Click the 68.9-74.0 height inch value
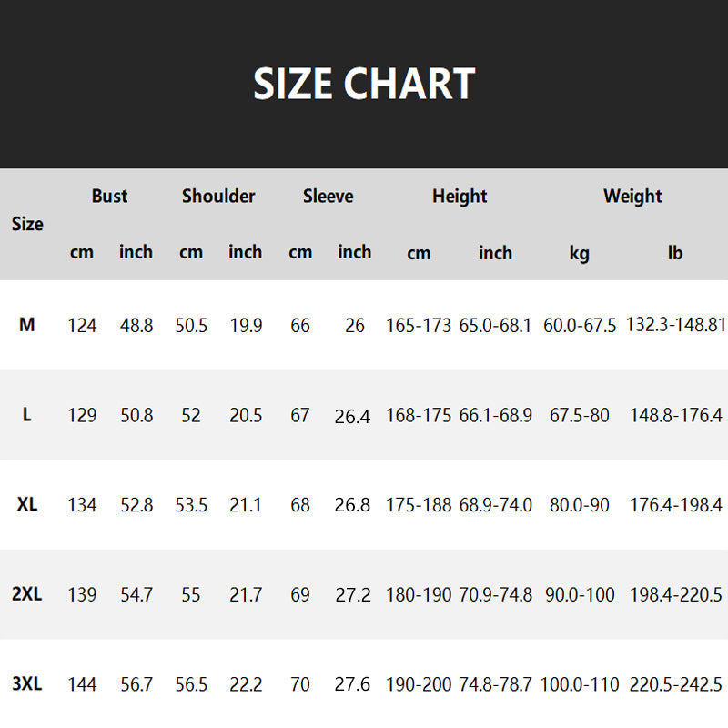Image resolution: width=728 pixels, height=728 pixels. 495,504
